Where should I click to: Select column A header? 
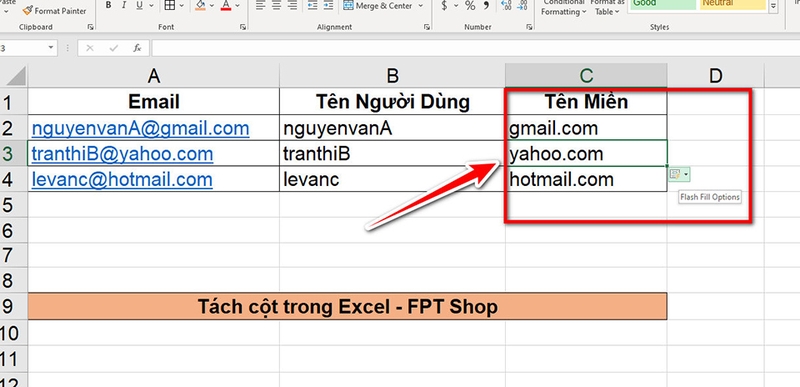(x=154, y=76)
